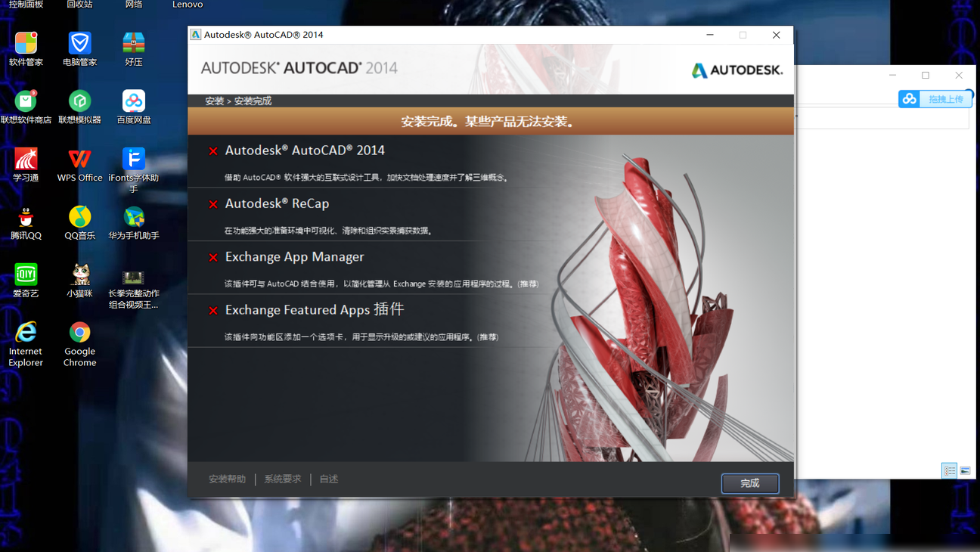Image resolution: width=980 pixels, height=552 pixels.
Task: Click 完成 to finish the installer
Action: [x=750, y=483]
